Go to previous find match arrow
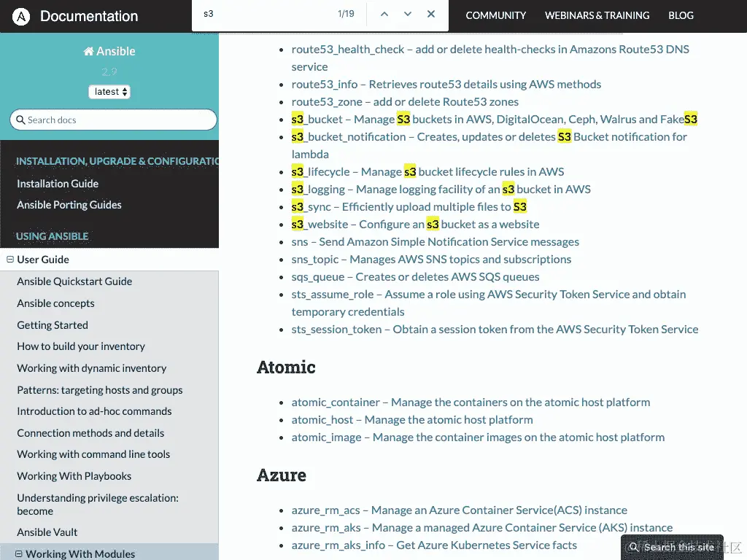 coord(384,14)
